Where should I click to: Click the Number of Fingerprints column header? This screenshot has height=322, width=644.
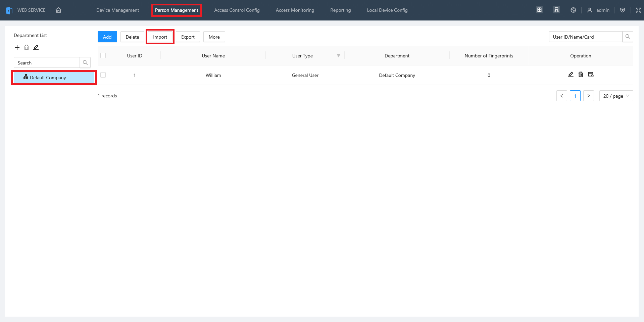pyautogui.click(x=489, y=56)
